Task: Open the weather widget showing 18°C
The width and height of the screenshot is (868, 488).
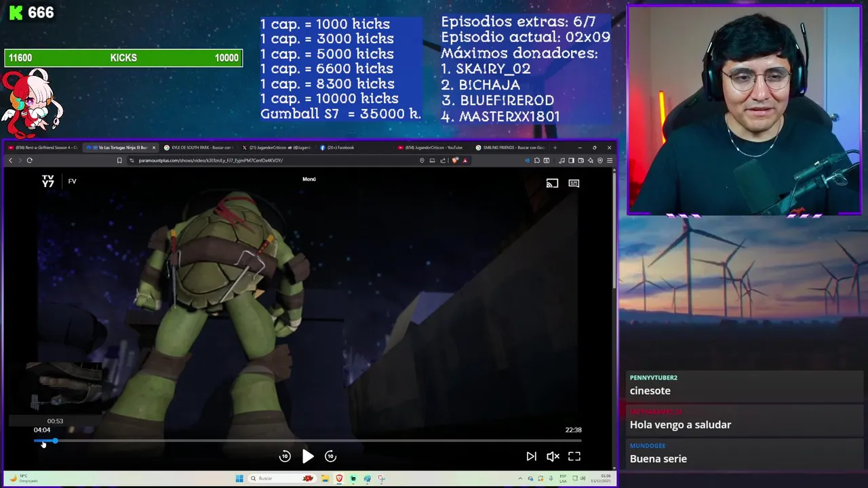Action: (24, 479)
